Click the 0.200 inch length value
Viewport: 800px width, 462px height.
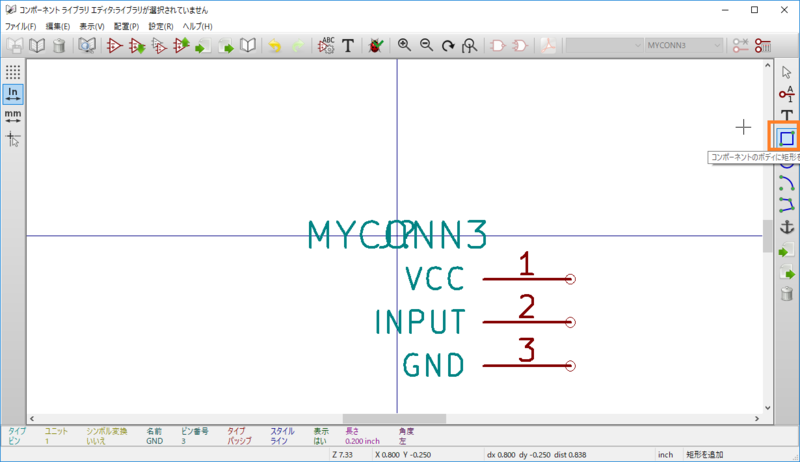click(x=362, y=441)
